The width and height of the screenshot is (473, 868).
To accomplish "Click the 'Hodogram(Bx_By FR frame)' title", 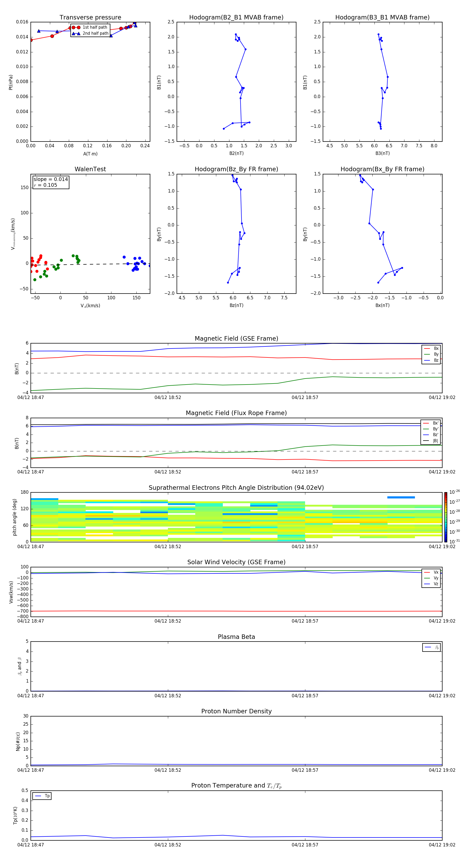I will 382,169.
